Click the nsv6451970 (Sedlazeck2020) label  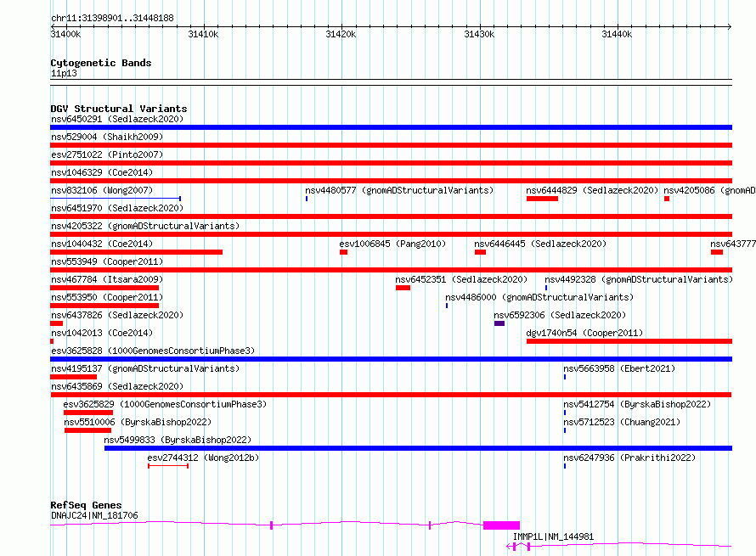point(117,208)
